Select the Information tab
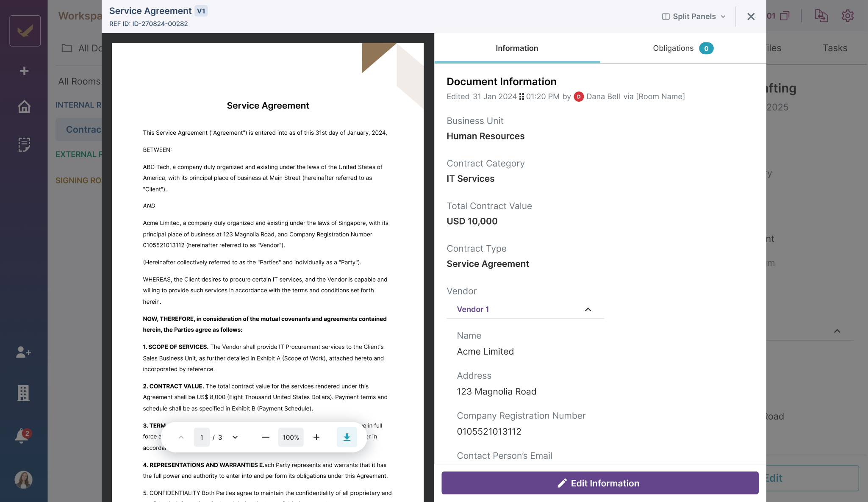The width and height of the screenshot is (868, 502). pyautogui.click(x=517, y=48)
